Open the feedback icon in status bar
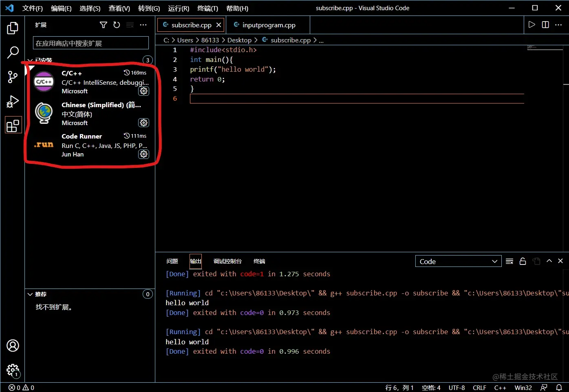This screenshot has height=392, width=569. point(544,388)
